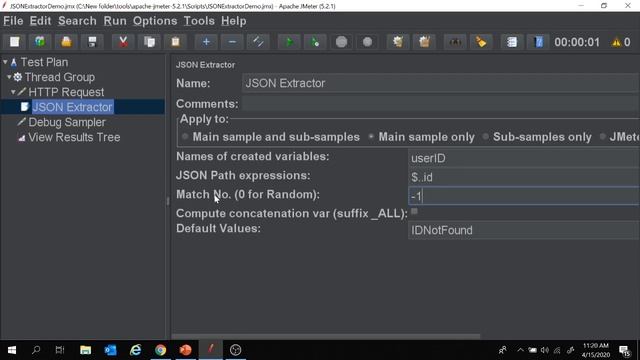Click the Match No. input field

[x=524, y=196]
